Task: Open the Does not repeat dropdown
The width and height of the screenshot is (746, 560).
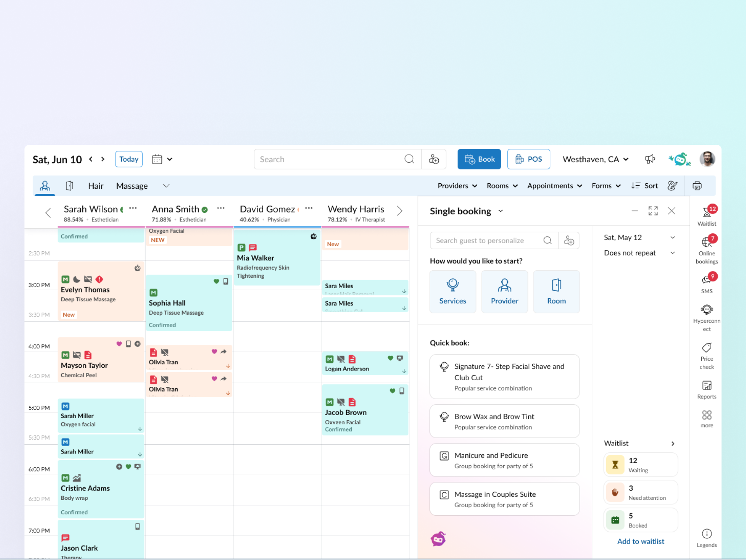Action: coord(640,253)
